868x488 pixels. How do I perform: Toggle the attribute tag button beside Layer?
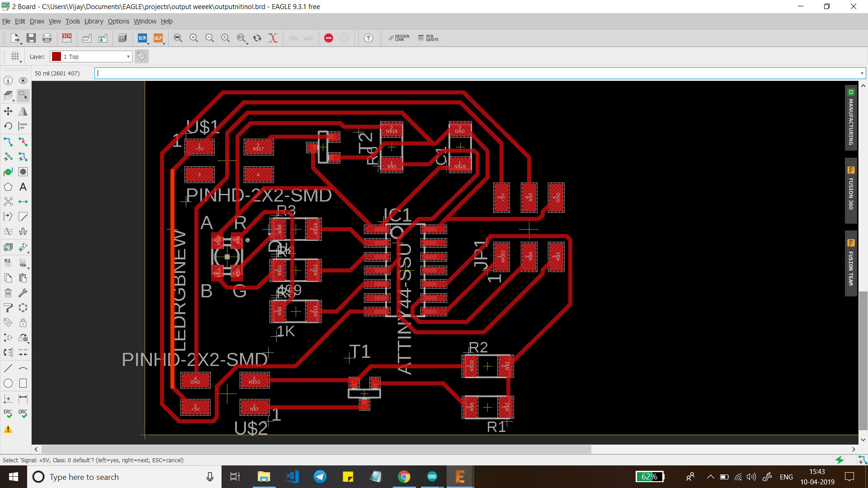142,56
